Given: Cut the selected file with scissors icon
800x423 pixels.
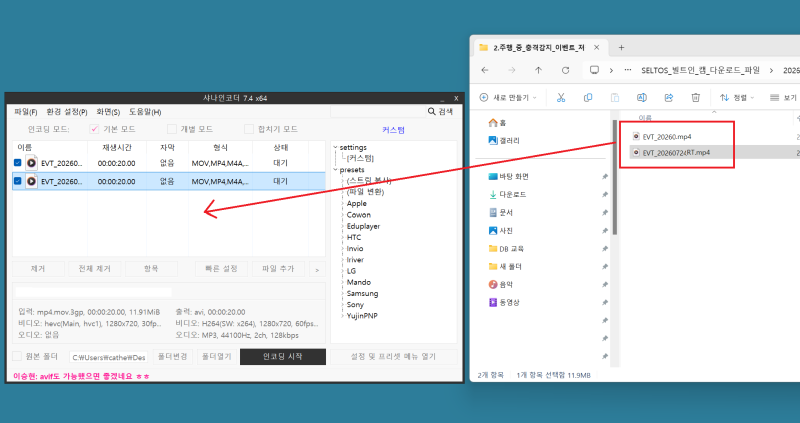Looking at the screenshot, I should (561, 97).
